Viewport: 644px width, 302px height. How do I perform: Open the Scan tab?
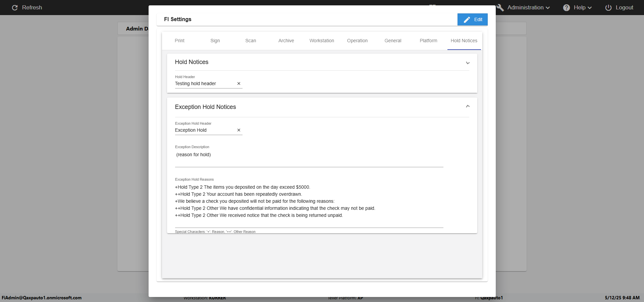(x=251, y=41)
